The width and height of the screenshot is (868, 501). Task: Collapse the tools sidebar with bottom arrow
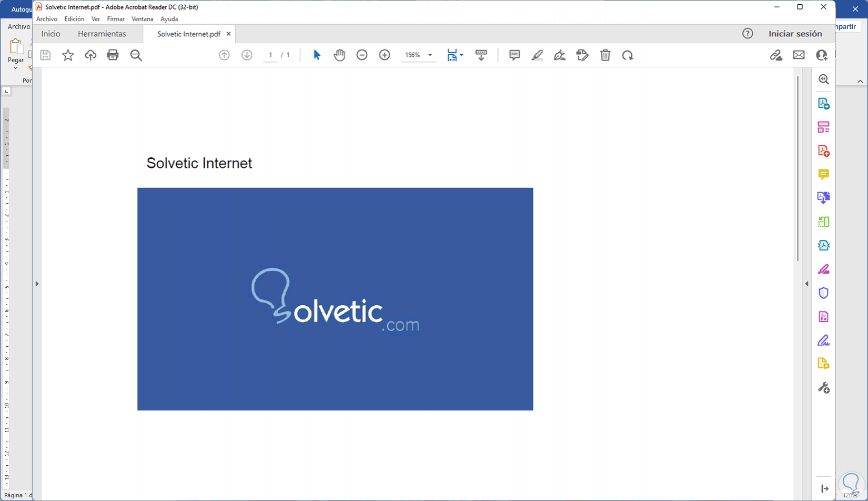824,489
